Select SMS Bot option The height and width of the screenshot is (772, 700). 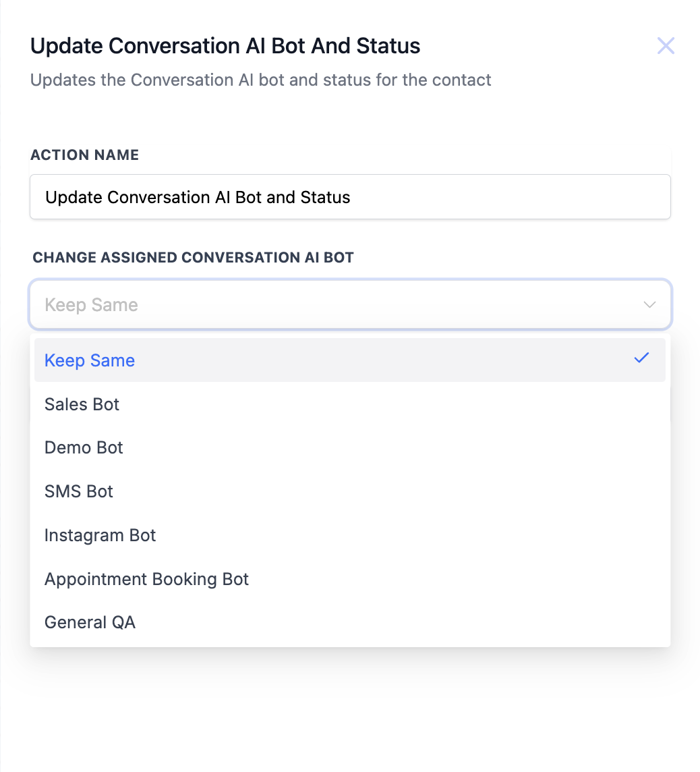(79, 491)
